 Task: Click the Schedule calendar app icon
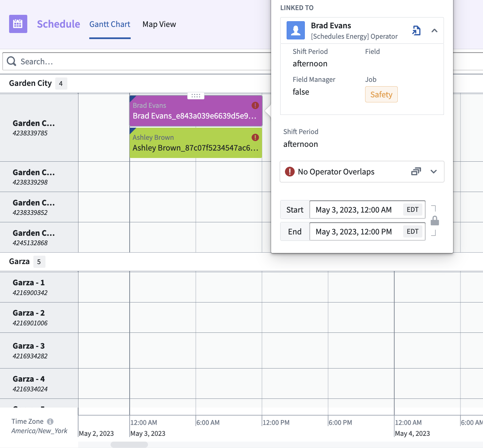click(18, 24)
